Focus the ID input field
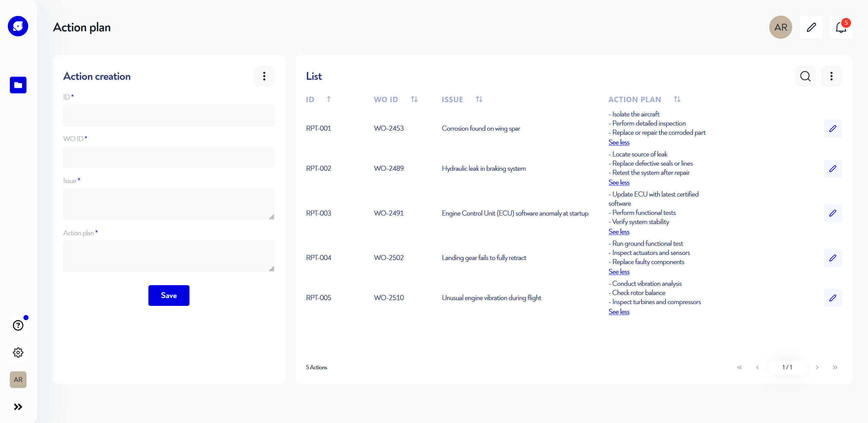 (x=169, y=115)
